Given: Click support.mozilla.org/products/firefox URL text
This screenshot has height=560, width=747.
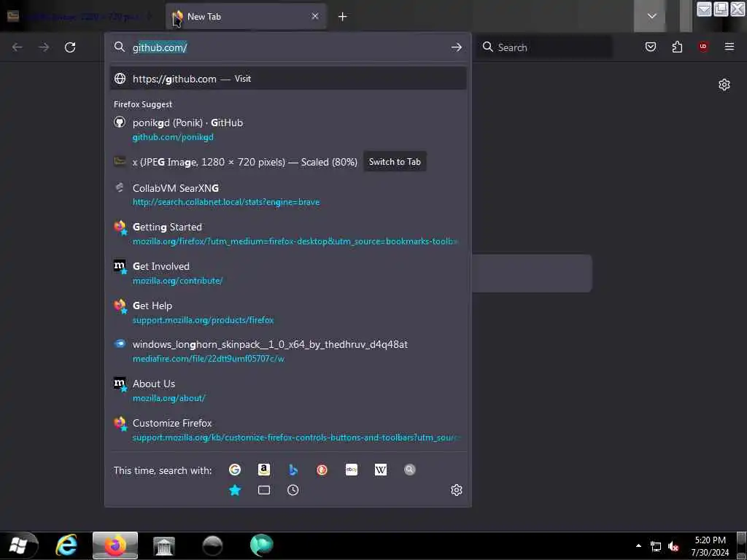Looking at the screenshot, I should click(203, 320).
